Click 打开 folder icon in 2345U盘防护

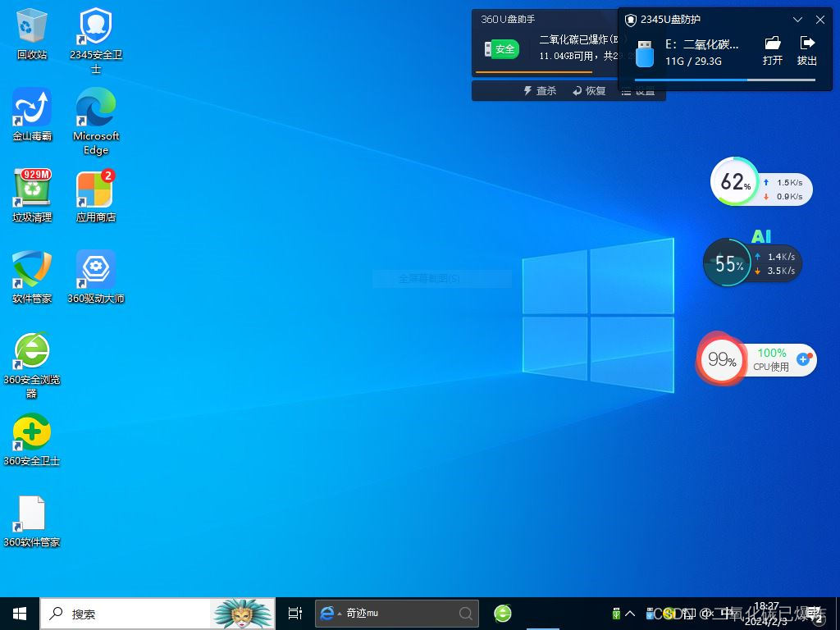click(x=773, y=49)
